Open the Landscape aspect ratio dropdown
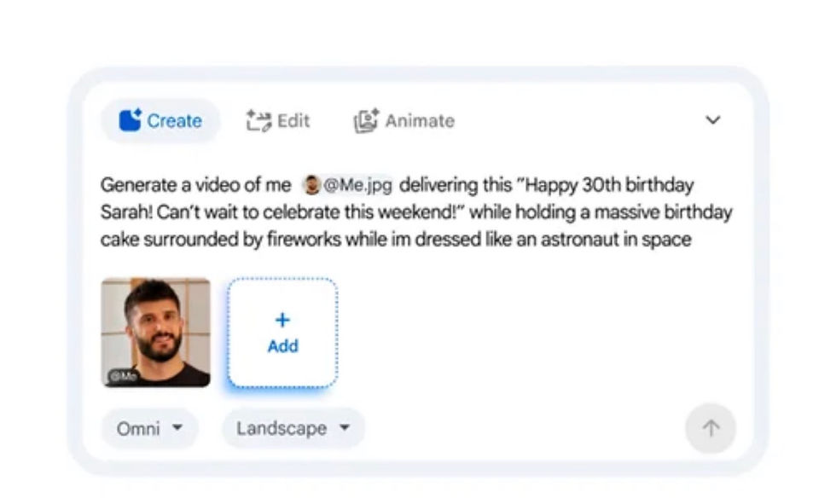The width and height of the screenshot is (836, 504). [x=293, y=428]
